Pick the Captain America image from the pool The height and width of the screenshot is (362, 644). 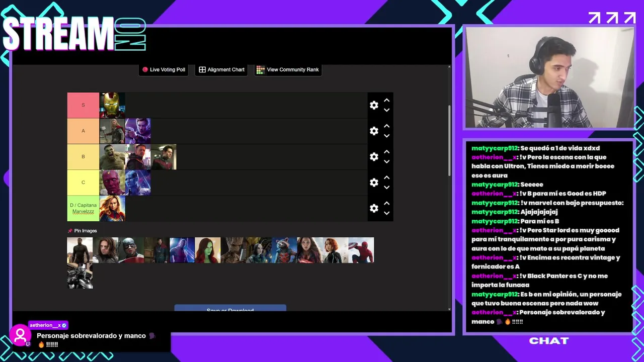click(131, 250)
